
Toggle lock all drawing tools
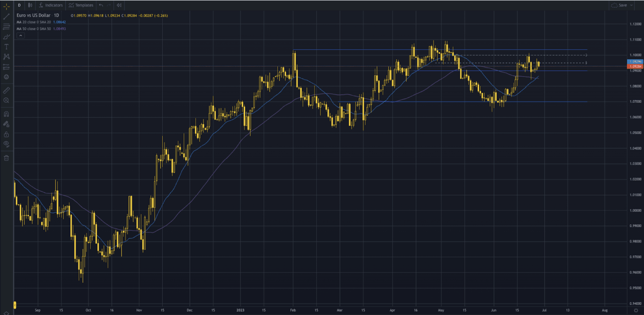coord(6,134)
